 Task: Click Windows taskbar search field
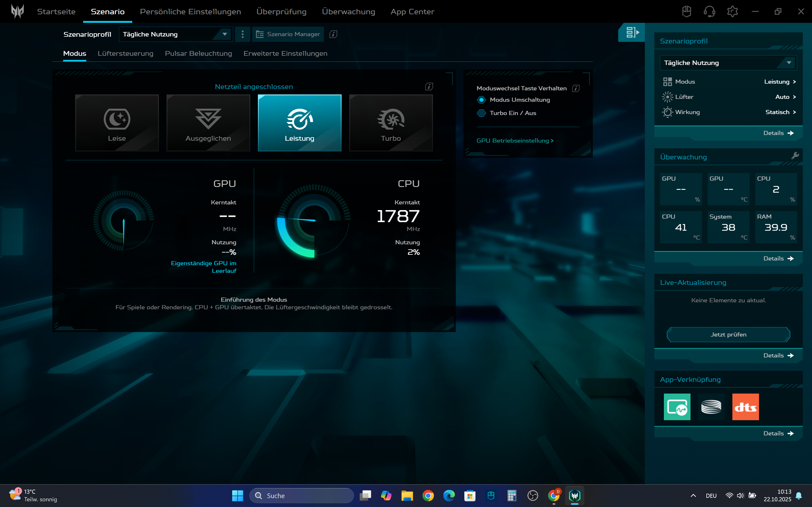(302, 496)
